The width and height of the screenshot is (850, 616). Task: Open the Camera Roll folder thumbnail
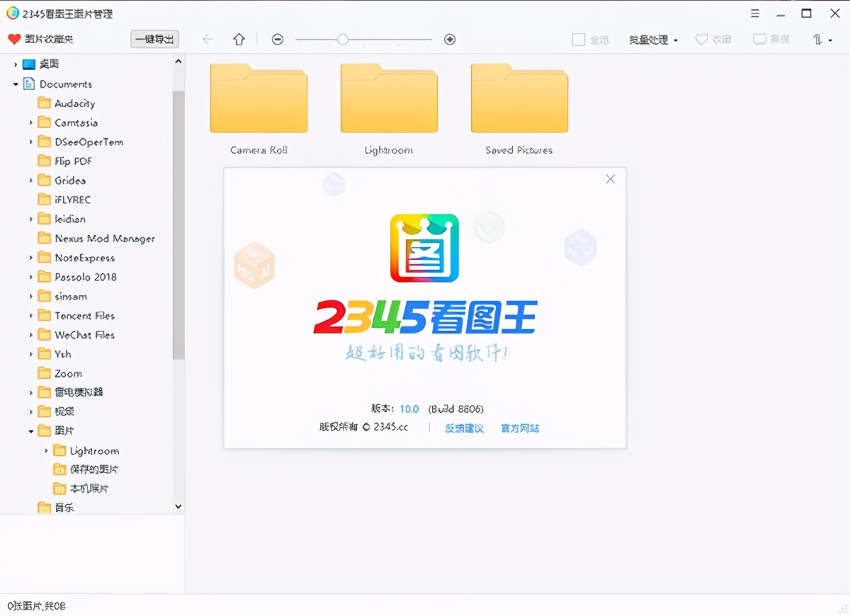coord(259,98)
